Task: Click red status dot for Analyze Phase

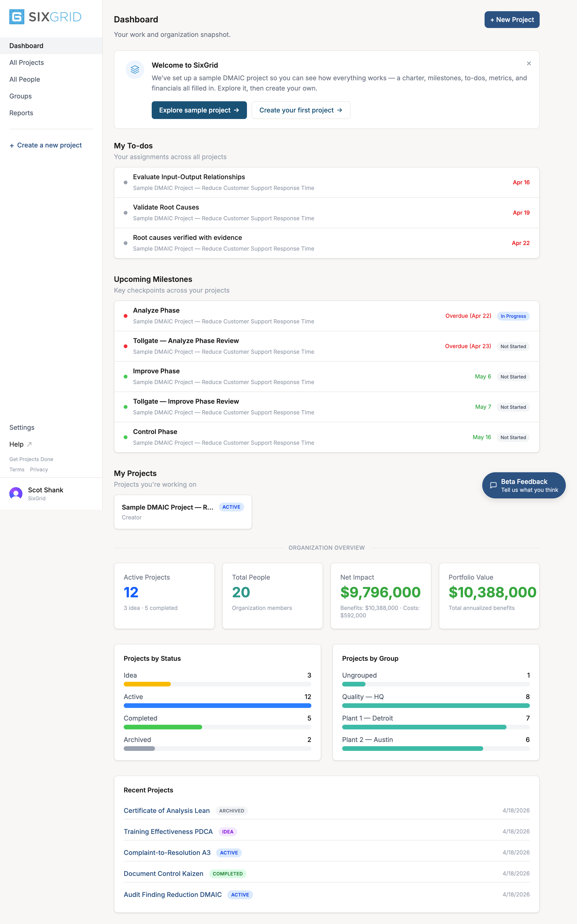Action: (x=126, y=316)
